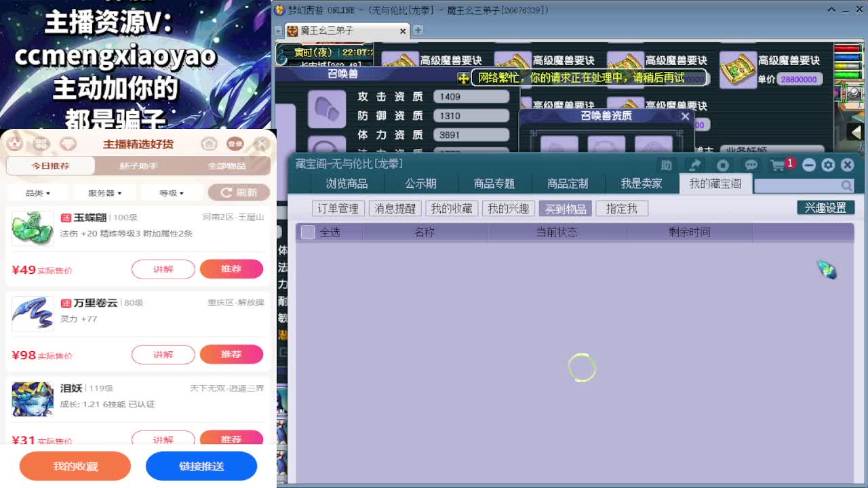868x488 pixels.
Task: Close the 魔王幺三弟子 tab
Action: coord(403,31)
